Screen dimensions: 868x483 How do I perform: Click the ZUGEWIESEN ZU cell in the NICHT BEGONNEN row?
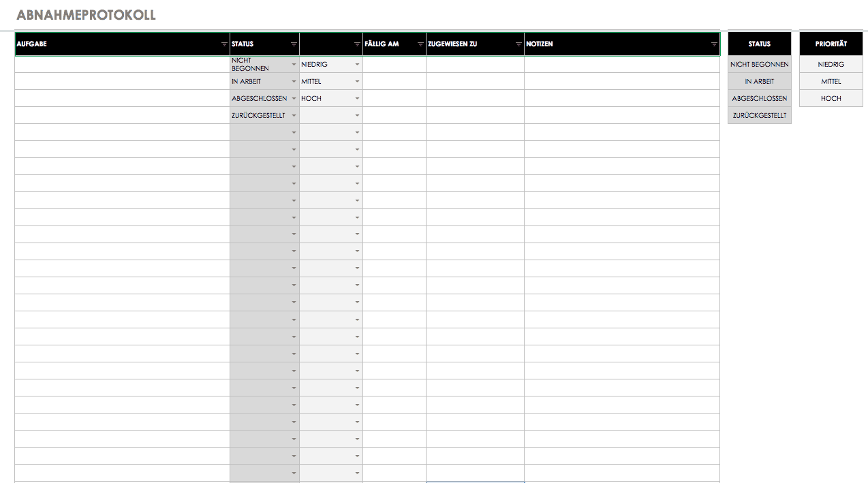pos(476,65)
